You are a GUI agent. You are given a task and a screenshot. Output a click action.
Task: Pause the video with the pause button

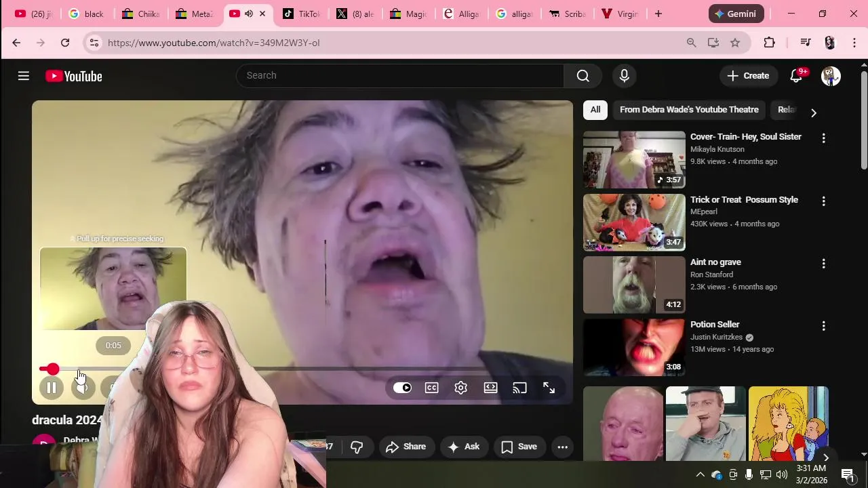[51, 388]
